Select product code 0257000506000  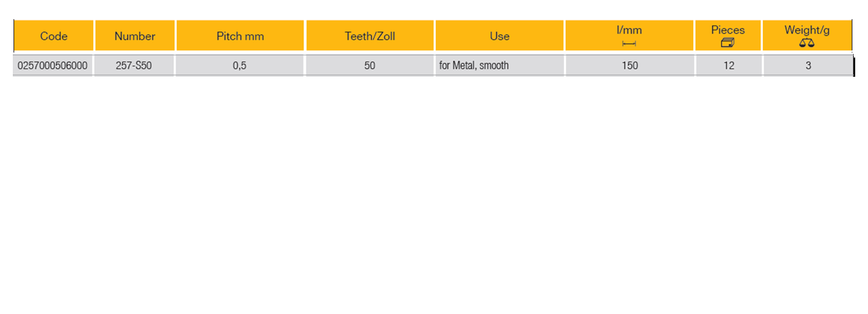[x=53, y=66]
